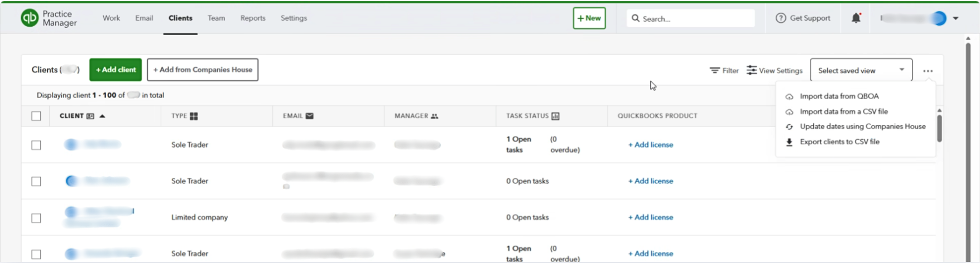
Task: Click the Manager column header text
Action: tap(411, 116)
